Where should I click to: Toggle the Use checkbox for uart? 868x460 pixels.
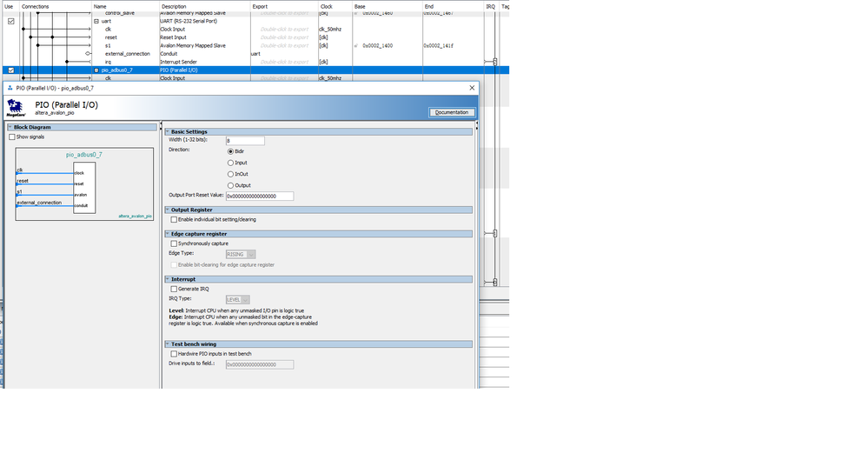(x=11, y=21)
